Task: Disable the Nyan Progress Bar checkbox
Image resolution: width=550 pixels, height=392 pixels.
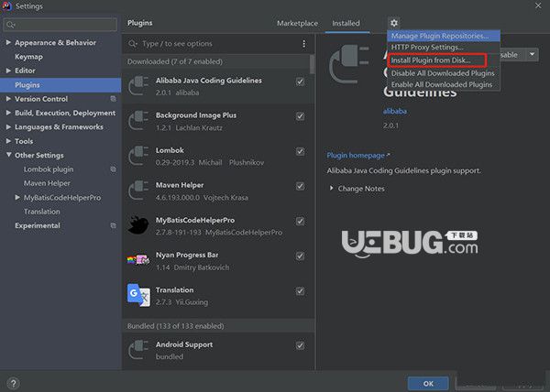Action: pos(300,256)
